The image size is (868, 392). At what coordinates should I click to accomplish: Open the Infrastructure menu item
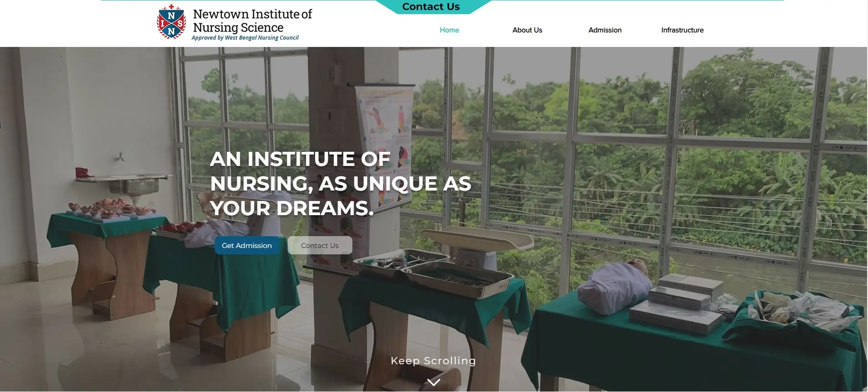pyautogui.click(x=682, y=30)
